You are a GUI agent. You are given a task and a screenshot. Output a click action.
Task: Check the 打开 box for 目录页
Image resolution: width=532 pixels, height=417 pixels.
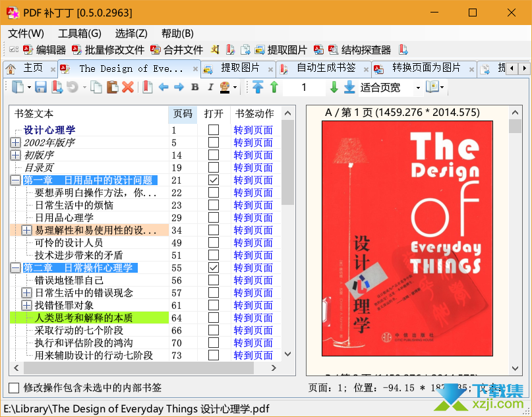pos(214,167)
